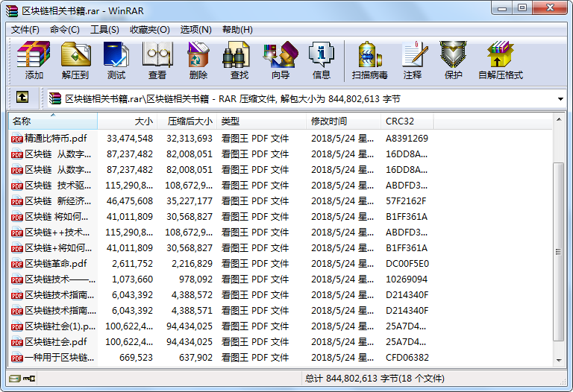Select the file 区块链+将如何...

[58, 248]
